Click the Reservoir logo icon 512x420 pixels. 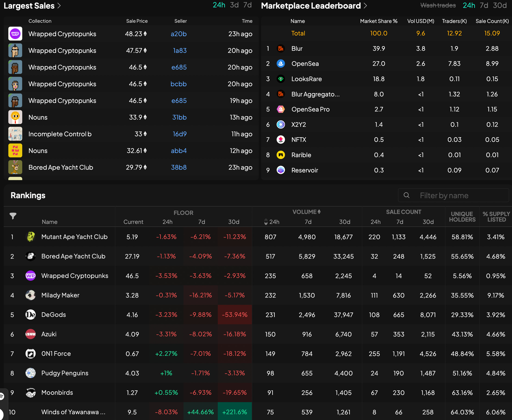click(281, 170)
